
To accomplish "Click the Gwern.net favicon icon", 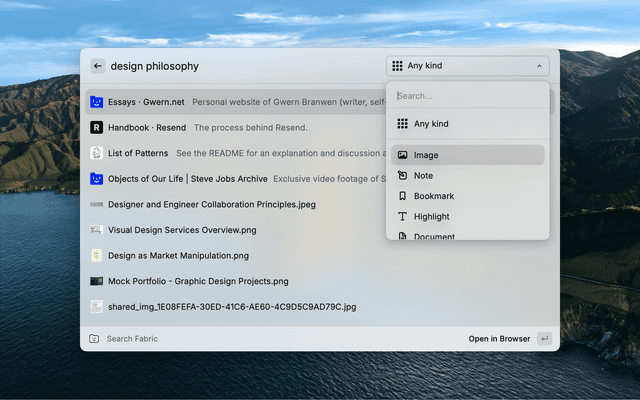I will (97, 102).
